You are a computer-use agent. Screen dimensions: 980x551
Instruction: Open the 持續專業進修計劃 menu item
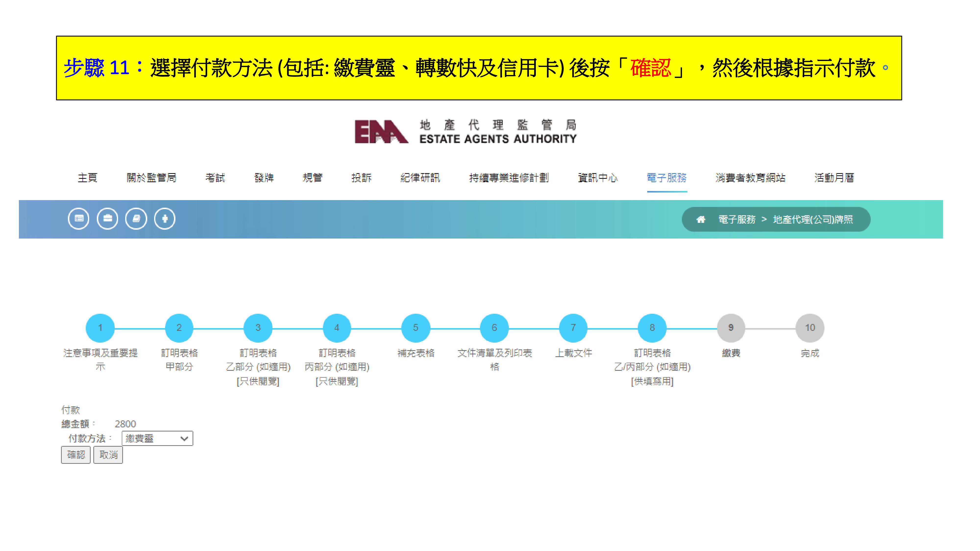click(x=509, y=178)
